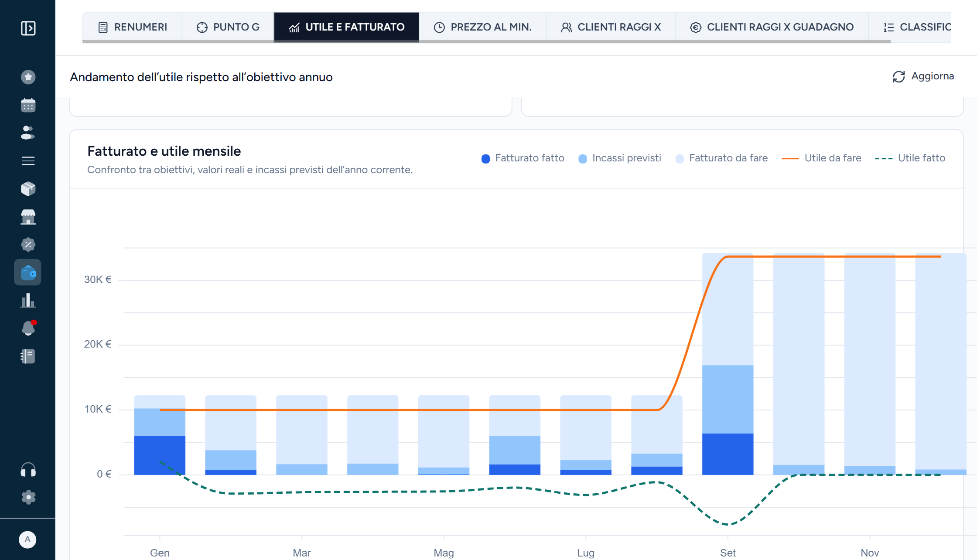
Task: Click the 'Set' x-axis month label
Action: (728, 553)
